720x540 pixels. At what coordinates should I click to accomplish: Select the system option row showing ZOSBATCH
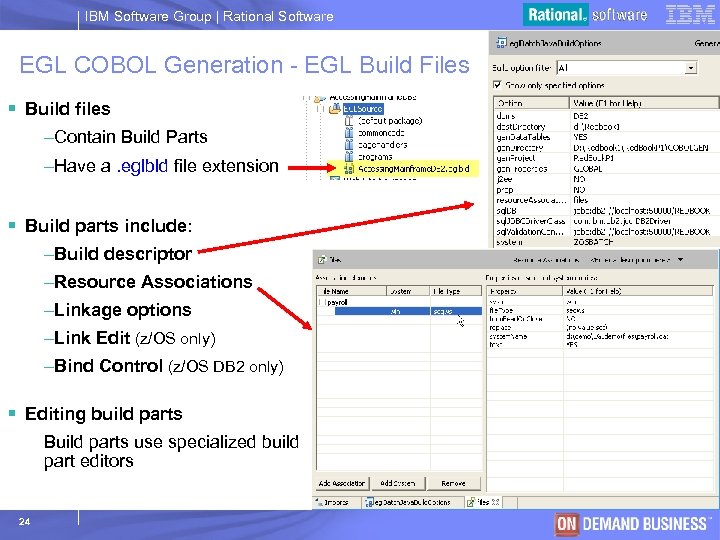click(606, 242)
